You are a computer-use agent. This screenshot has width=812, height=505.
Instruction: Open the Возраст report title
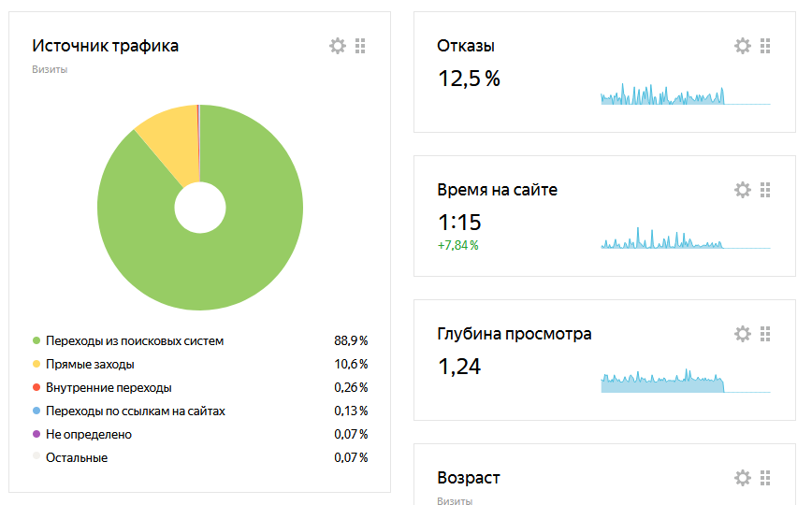point(469,478)
